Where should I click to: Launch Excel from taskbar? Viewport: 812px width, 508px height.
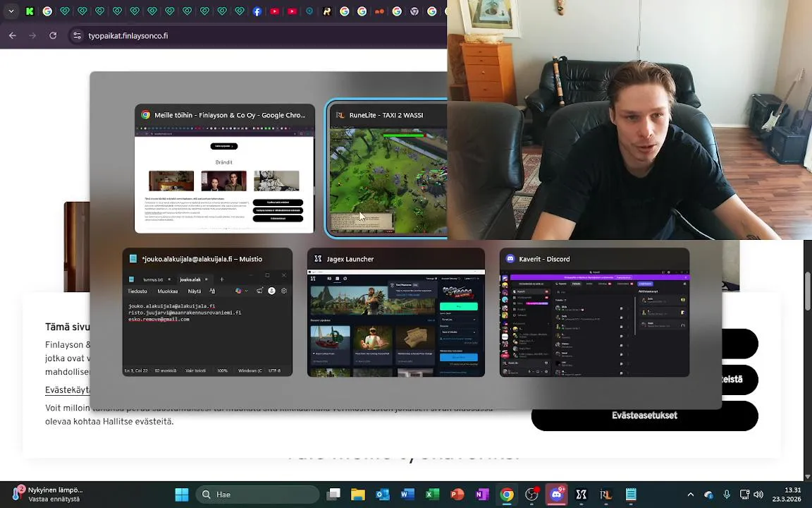[432, 495]
